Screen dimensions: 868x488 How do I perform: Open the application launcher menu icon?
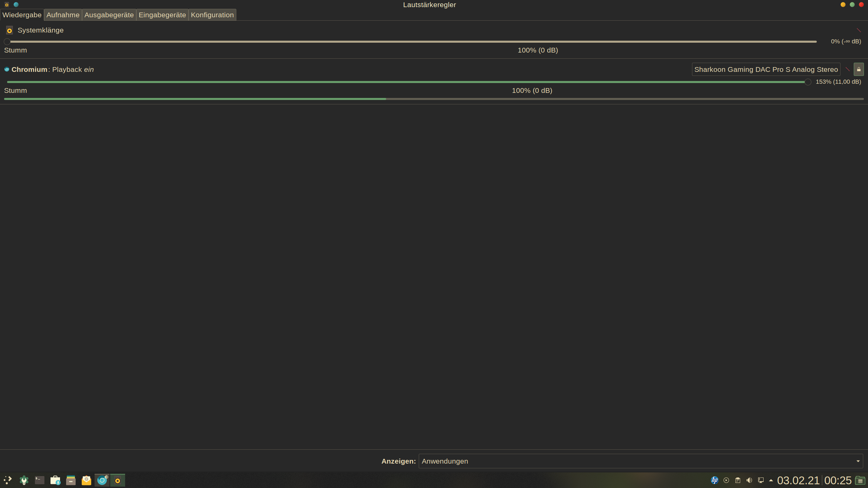pos(8,480)
